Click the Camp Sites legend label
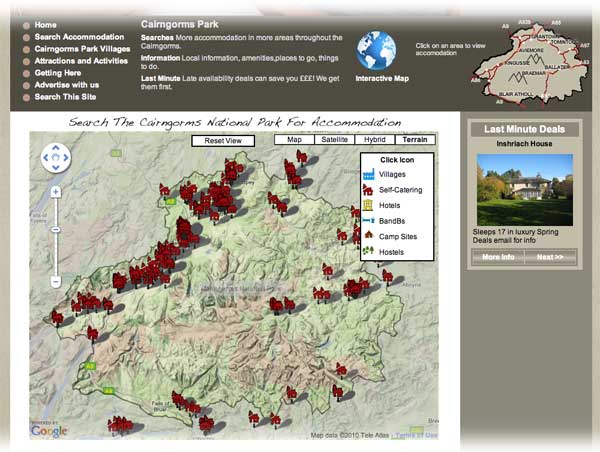This screenshot has width=600, height=452. point(398,237)
